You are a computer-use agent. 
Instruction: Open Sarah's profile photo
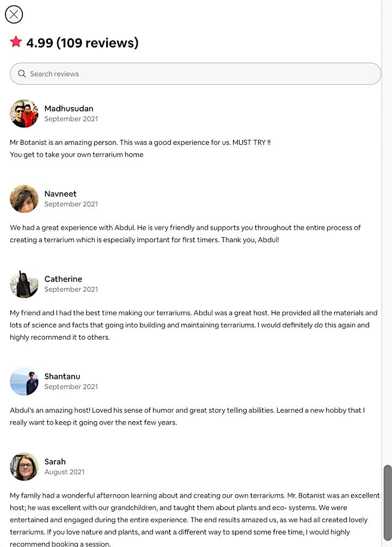(x=24, y=467)
